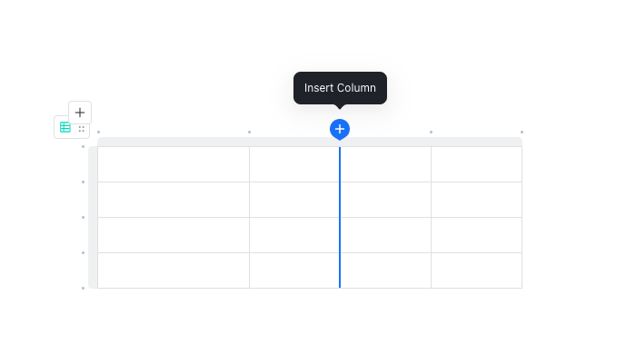Click insert-row dot between third and fourth rows
This screenshot has width=636, height=364.
pyautogui.click(x=84, y=252)
